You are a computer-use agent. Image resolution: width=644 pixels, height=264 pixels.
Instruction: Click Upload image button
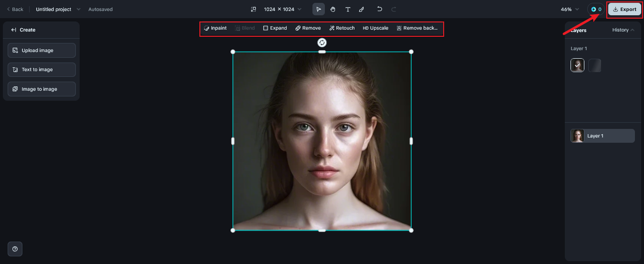pyautogui.click(x=42, y=50)
